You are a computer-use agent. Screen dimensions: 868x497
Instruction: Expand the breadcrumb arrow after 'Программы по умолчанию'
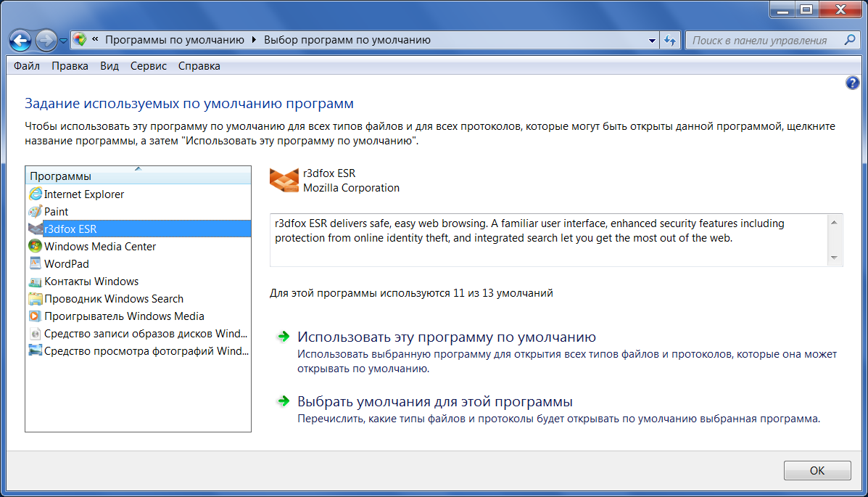pos(254,40)
